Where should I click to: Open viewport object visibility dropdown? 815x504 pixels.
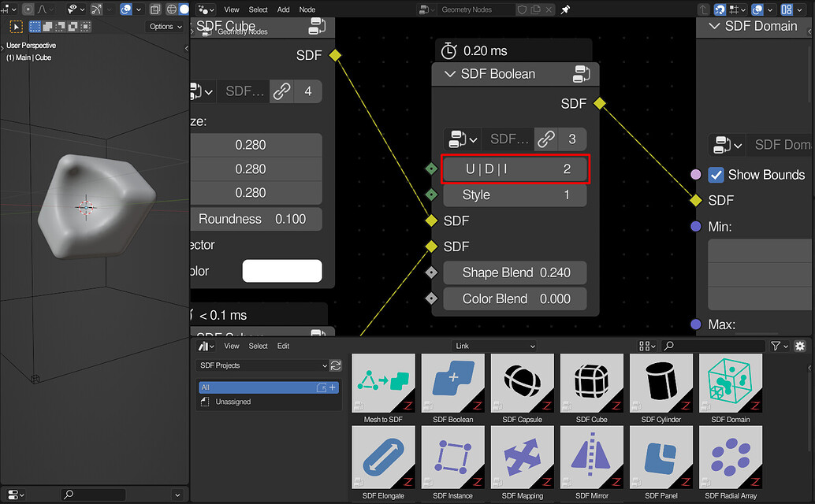[76, 9]
